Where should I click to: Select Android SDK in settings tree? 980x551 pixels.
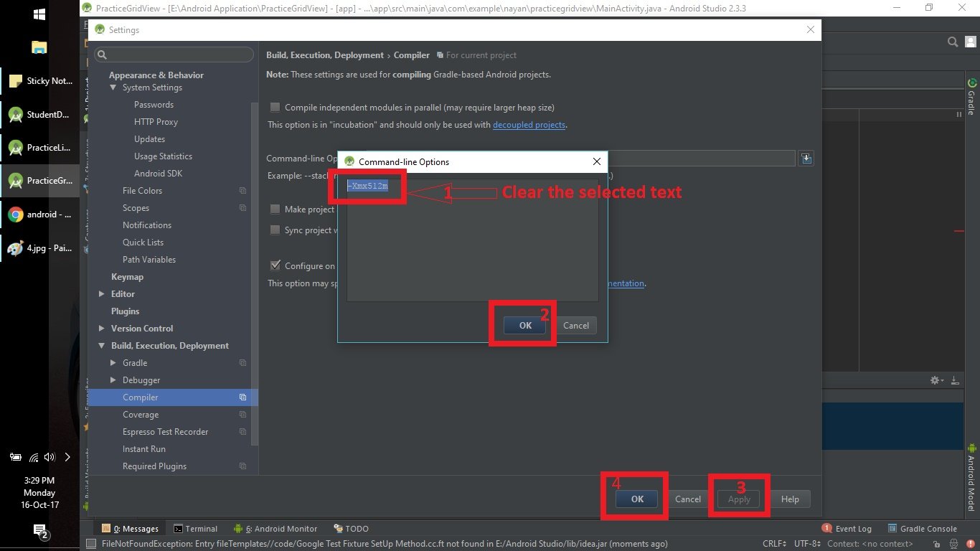[158, 174]
